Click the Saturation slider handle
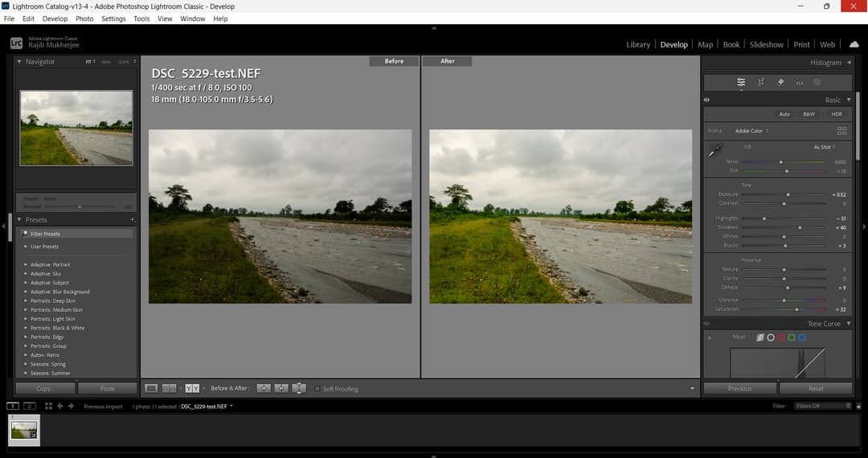This screenshot has height=458, width=868. pos(796,309)
